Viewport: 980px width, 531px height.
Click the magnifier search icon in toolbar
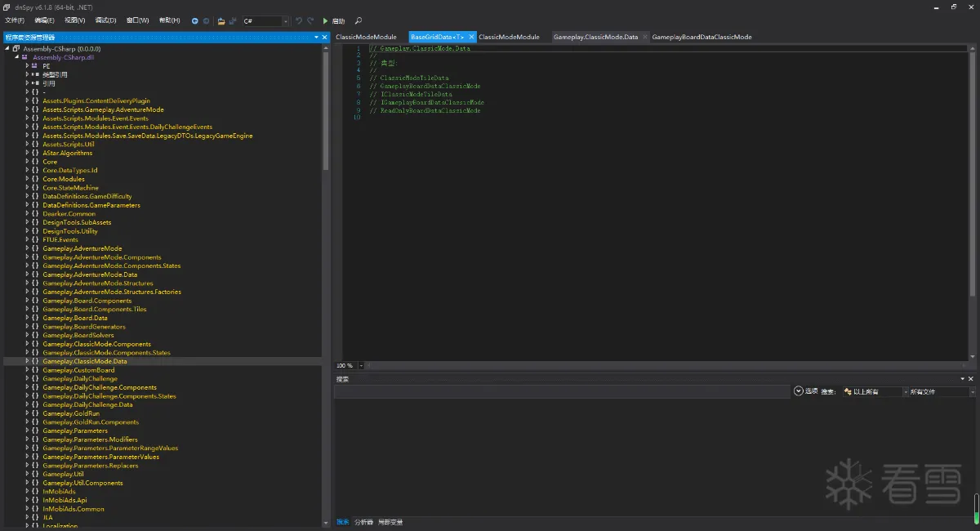[x=358, y=20]
